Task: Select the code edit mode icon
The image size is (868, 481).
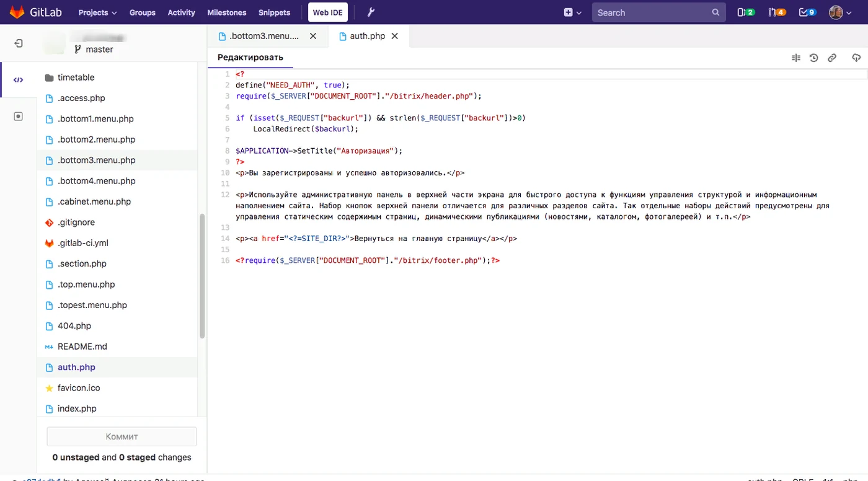Action: (x=19, y=79)
